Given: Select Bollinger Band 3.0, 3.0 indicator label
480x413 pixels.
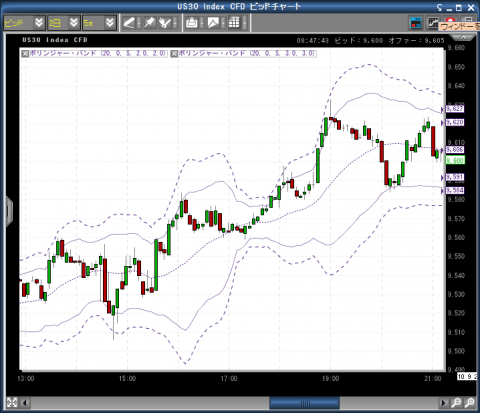Looking at the screenshot, I should (x=246, y=53).
